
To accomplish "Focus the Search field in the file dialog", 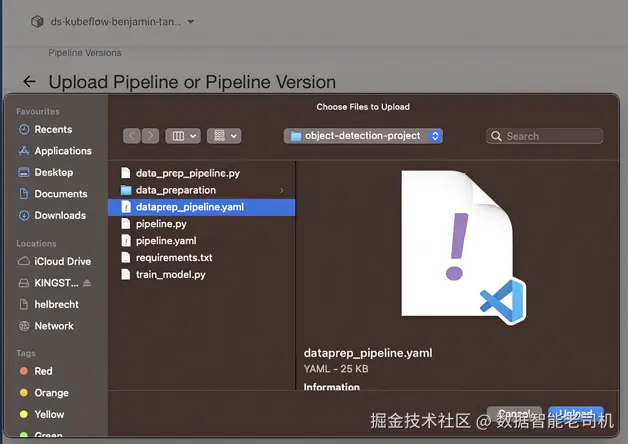I will [544, 136].
